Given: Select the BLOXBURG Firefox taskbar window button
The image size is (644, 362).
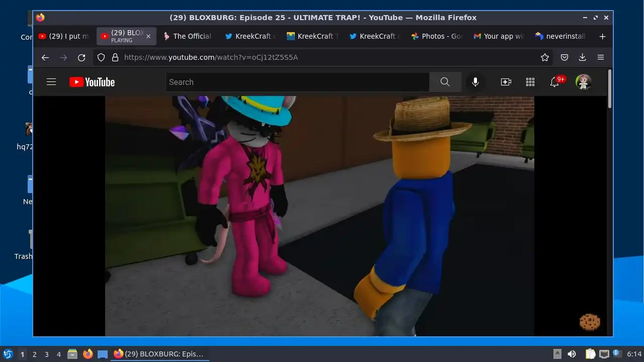Looking at the screenshot, I should pyautogui.click(x=160, y=354).
